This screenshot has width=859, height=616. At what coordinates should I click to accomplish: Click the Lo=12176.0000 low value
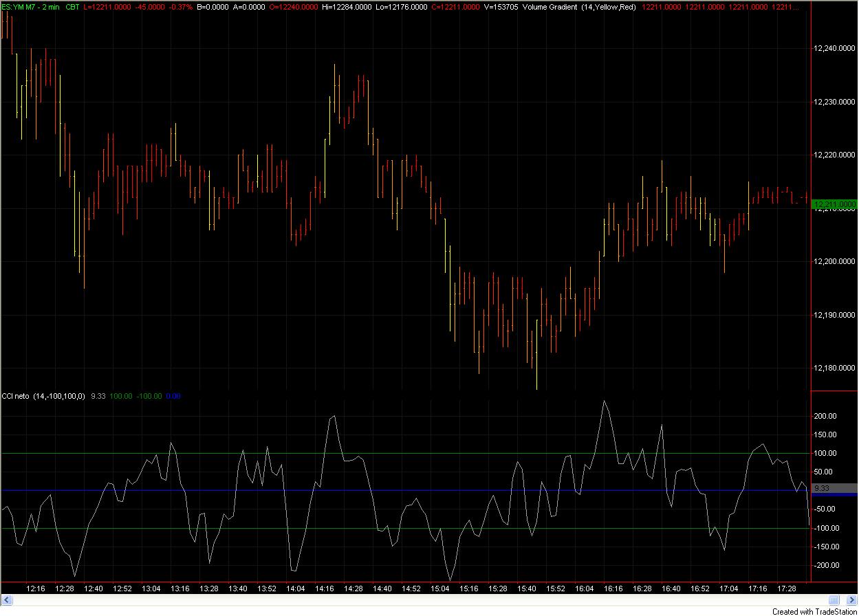point(402,6)
